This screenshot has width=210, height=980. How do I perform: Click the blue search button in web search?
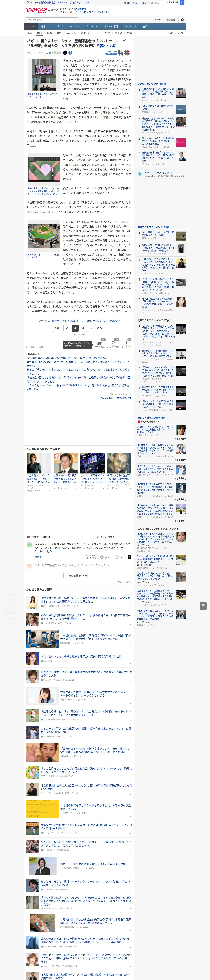click(182, 3)
